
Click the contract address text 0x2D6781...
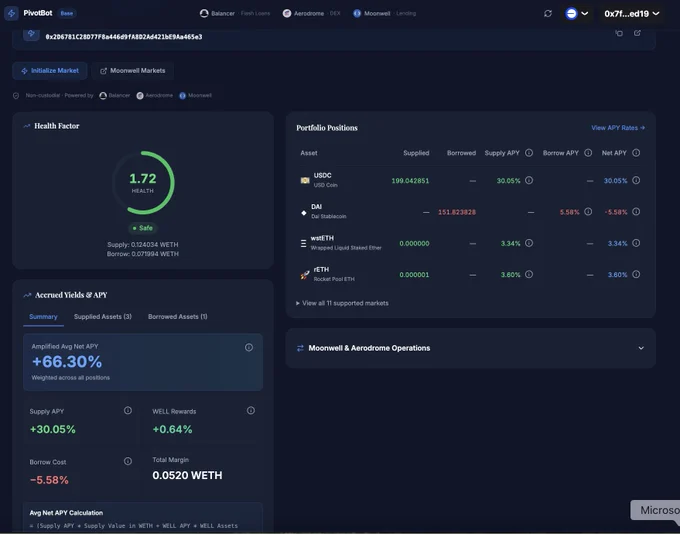tap(124, 37)
